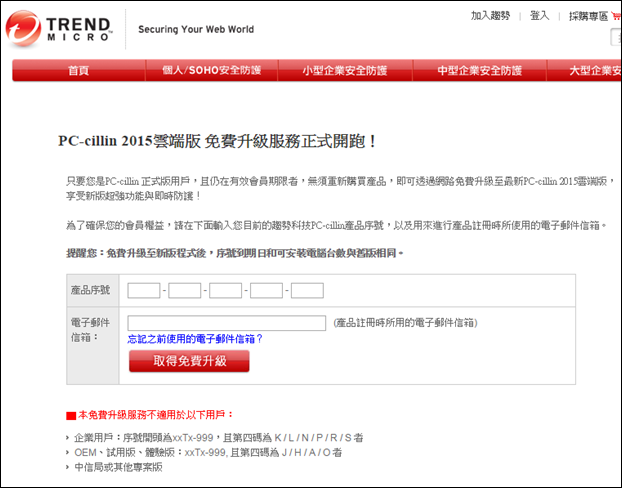The height and width of the screenshot is (488, 622).
Task: Click the 中信局或其他專案版 line
Action: [118, 467]
